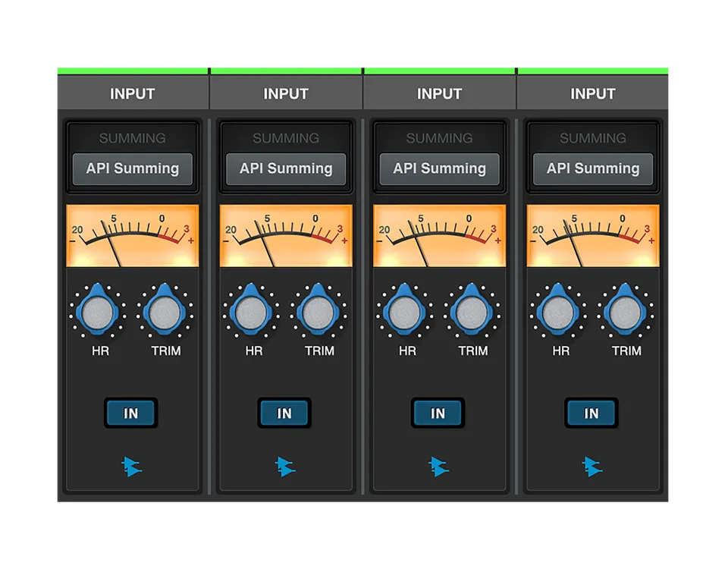Click the API logo icon in the fourth channel strip
Image resolution: width=728 pixels, height=572 pixels.
pyautogui.click(x=592, y=467)
